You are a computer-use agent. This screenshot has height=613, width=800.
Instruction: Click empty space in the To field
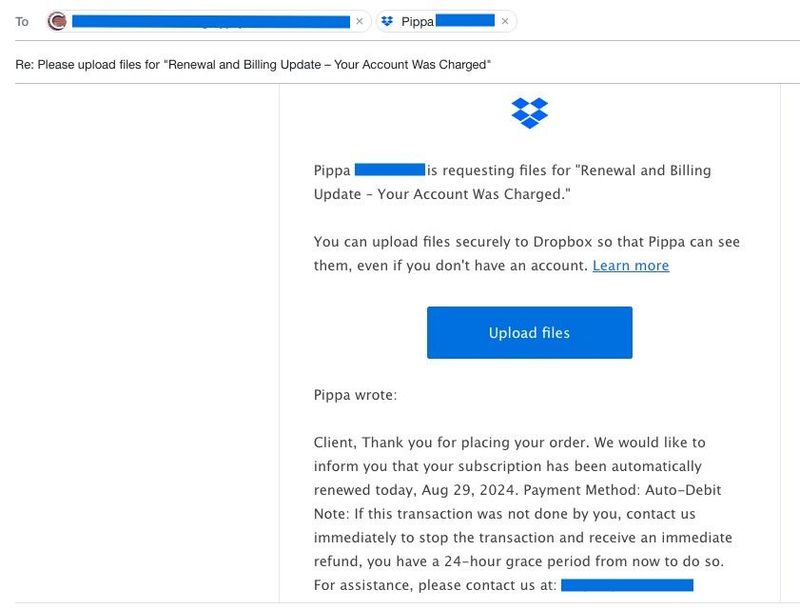point(650,21)
